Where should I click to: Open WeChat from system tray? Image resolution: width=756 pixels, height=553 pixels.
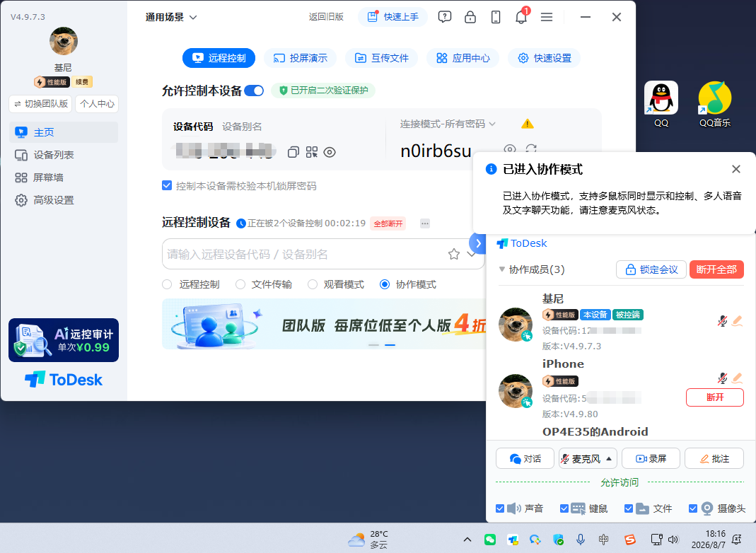tap(490, 540)
